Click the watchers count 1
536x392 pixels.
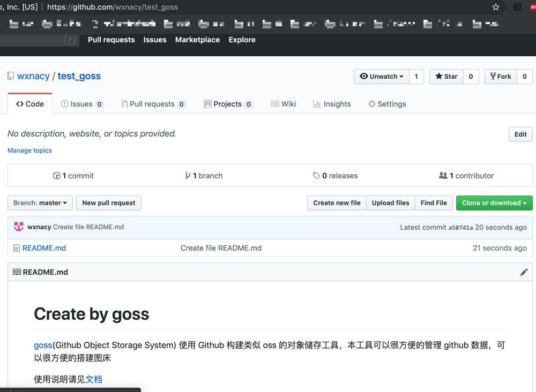tap(416, 77)
